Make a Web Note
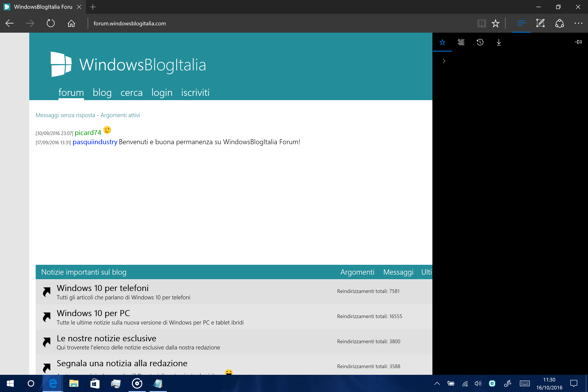588x392 pixels. tap(541, 23)
